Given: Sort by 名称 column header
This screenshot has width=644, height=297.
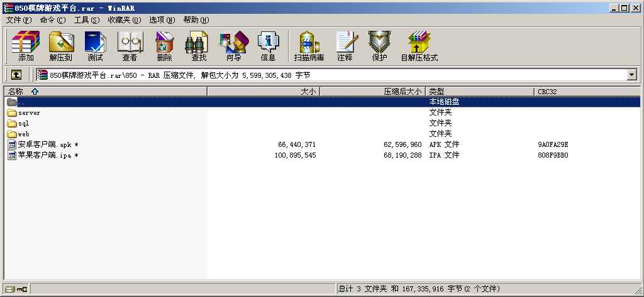Looking at the screenshot, I should pyautogui.click(x=106, y=92).
